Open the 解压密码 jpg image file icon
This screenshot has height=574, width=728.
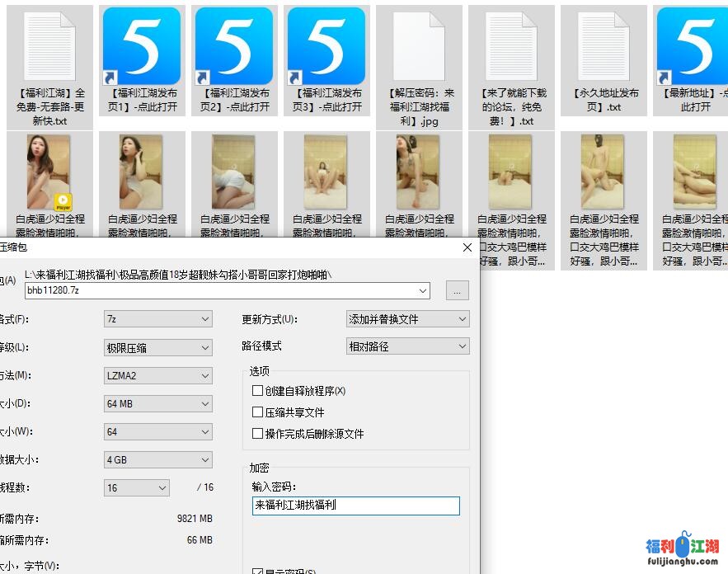pos(418,45)
